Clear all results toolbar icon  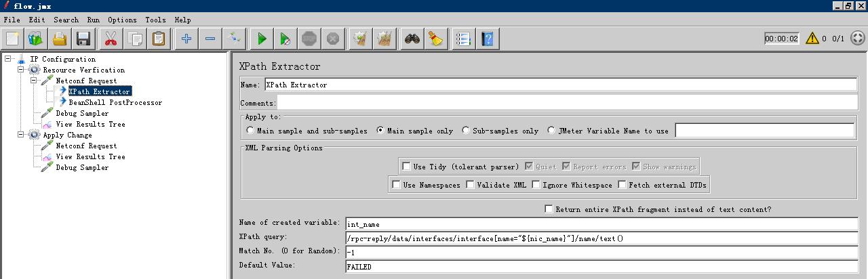click(384, 39)
